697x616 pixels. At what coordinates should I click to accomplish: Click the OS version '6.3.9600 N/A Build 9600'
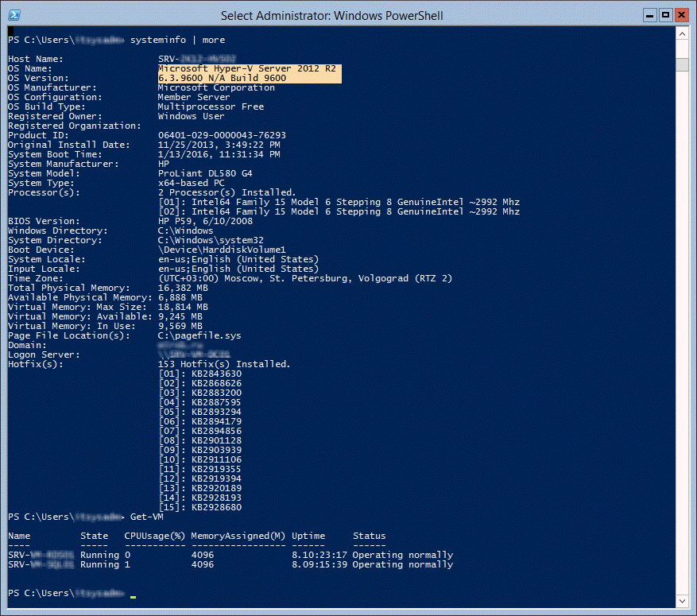tap(223, 78)
